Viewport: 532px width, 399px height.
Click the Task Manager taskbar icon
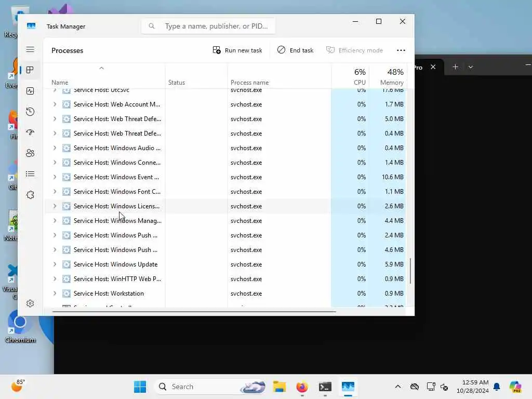pos(348,387)
